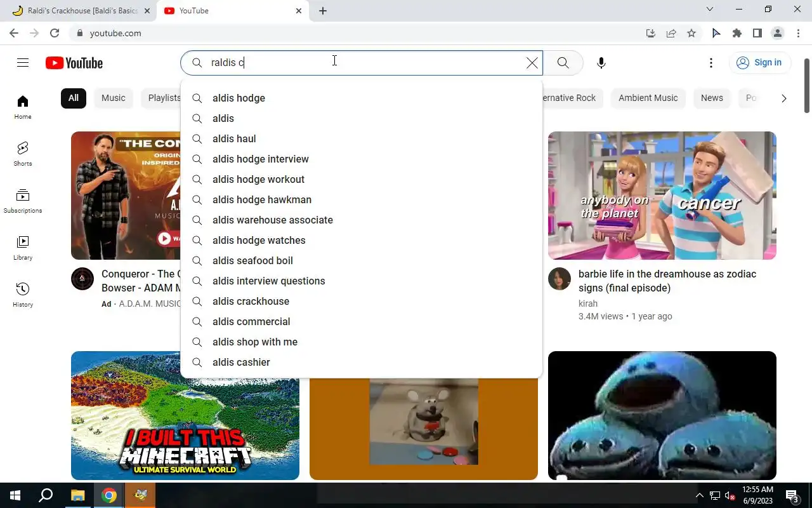Open the tab search dropdown arrow

click(710, 10)
